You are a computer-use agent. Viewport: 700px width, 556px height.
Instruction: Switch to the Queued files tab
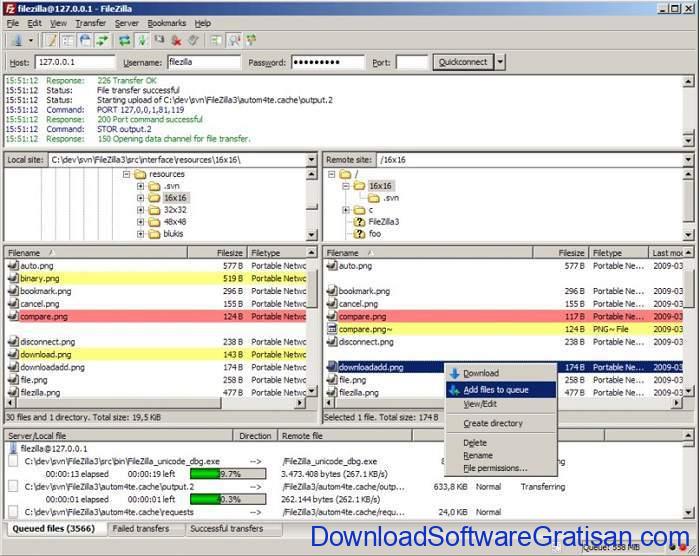click(x=54, y=529)
